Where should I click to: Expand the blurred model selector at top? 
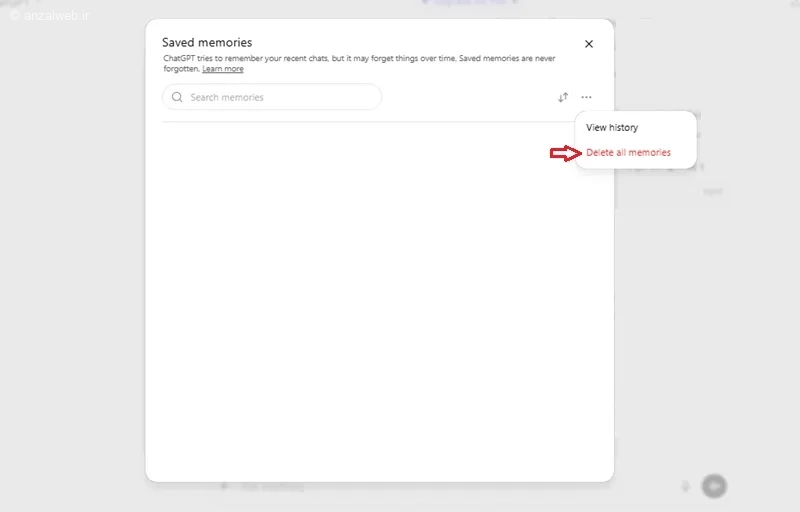click(x=469, y=3)
